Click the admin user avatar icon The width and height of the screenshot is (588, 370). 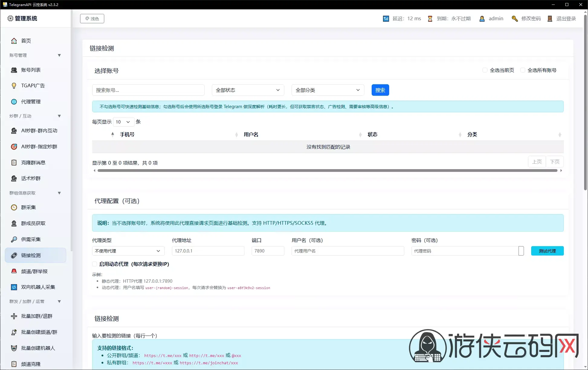pos(482,19)
